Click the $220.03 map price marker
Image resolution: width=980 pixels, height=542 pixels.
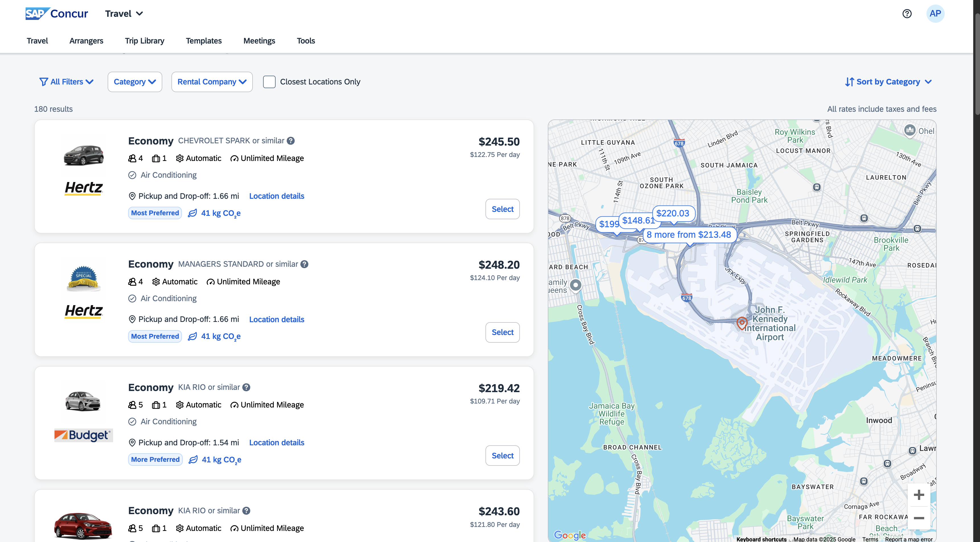pyautogui.click(x=673, y=213)
